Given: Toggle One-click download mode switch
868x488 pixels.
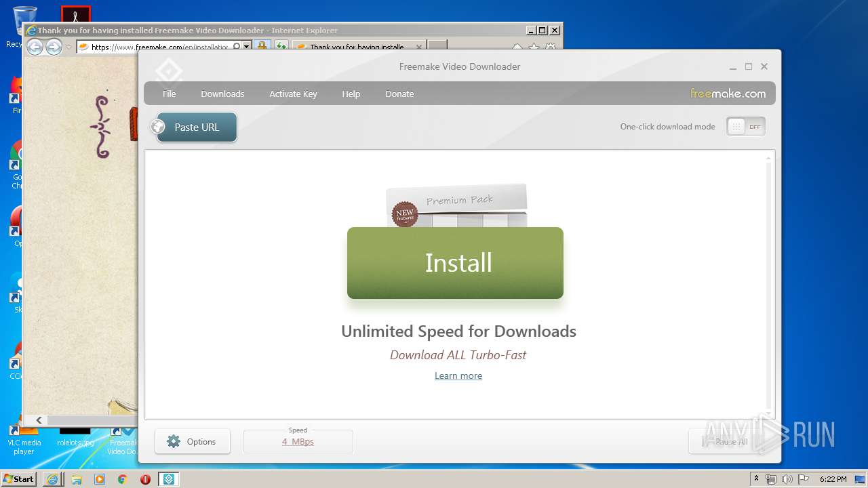Looking at the screenshot, I should click(x=745, y=127).
